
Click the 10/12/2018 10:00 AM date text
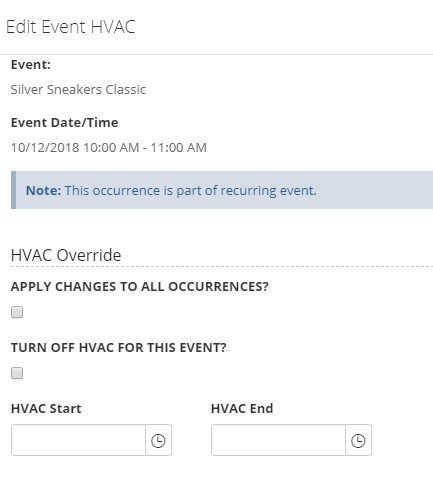pos(75,147)
